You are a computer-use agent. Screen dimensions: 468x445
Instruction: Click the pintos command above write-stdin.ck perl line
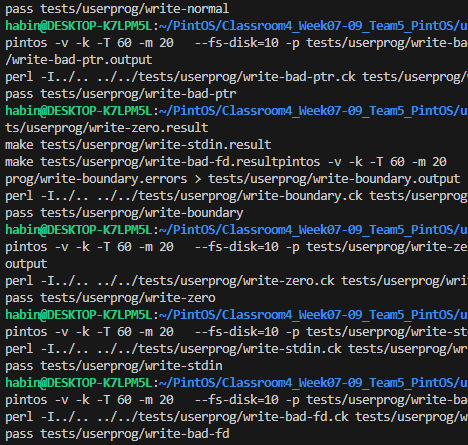point(237,332)
